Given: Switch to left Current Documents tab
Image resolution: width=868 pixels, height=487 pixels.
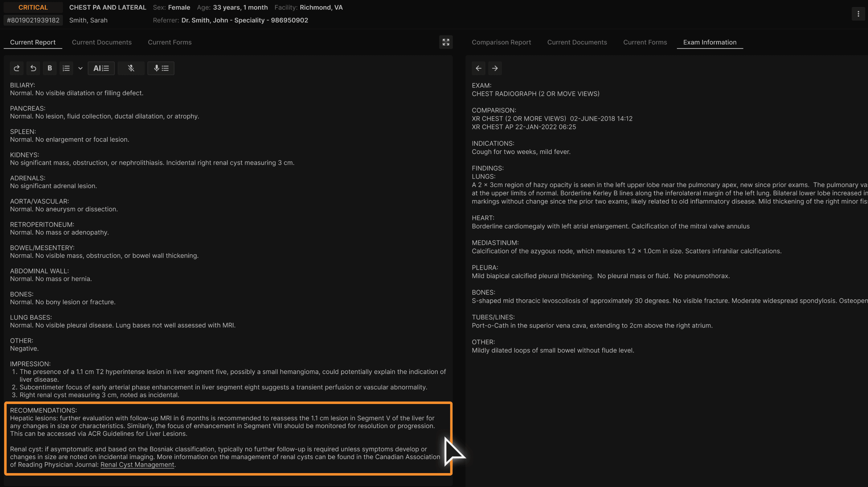Looking at the screenshot, I should (101, 42).
